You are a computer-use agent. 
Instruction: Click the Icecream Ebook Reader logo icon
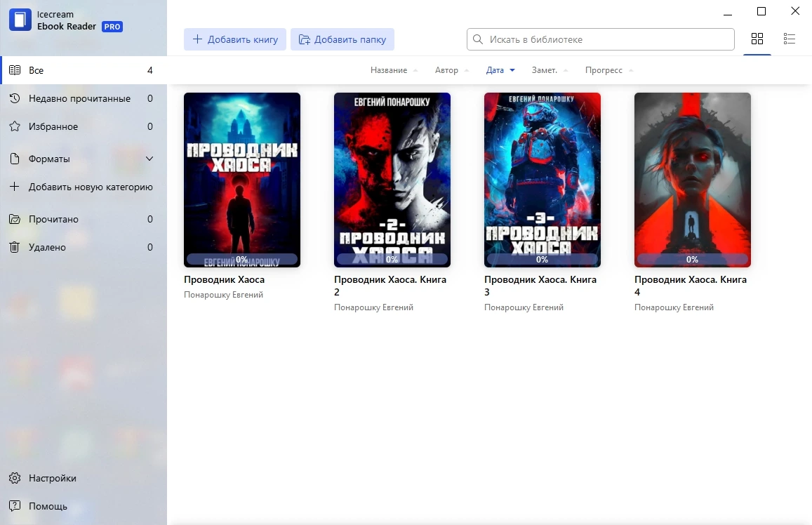(20, 20)
